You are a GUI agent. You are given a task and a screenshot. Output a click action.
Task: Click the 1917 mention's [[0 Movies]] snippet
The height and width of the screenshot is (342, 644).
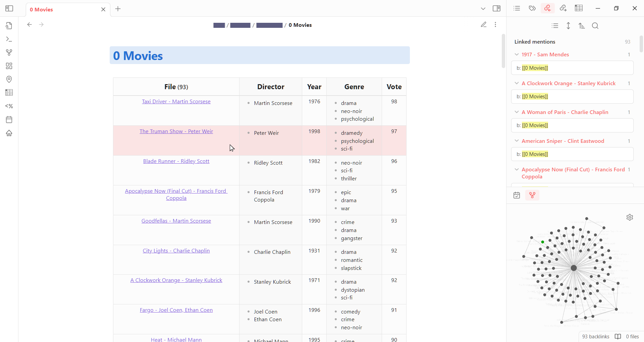click(572, 68)
